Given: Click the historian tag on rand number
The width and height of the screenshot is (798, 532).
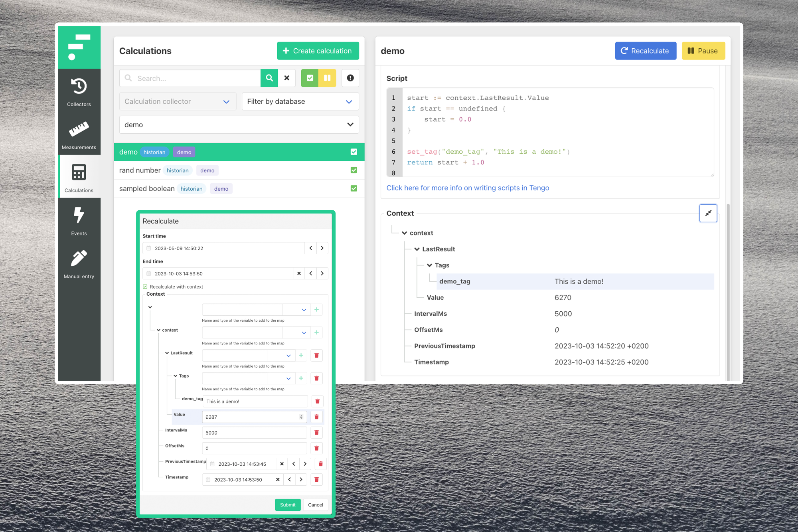Looking at the screenshot, I should (x=178, y=170).
